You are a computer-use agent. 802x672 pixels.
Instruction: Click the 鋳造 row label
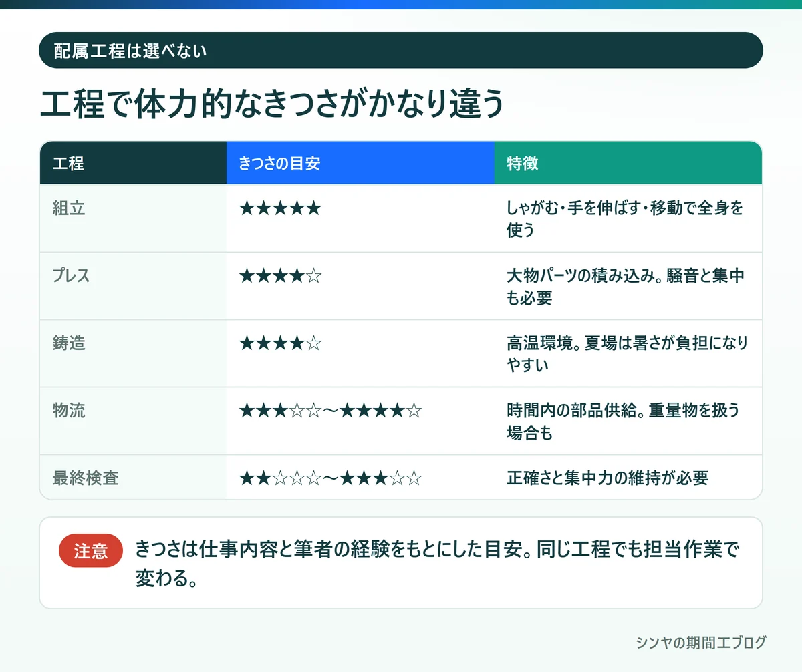pos(69,343)
